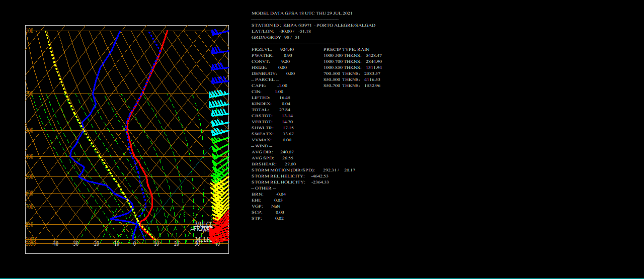
Task: Click the topmost blue wind barb
Action: (x=220, y=33)
